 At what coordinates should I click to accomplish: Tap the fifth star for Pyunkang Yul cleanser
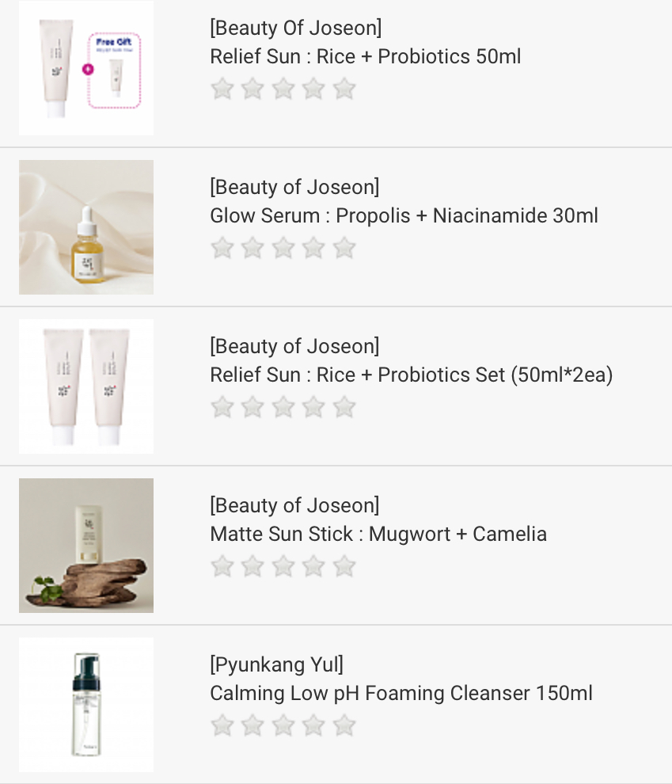(344, 725)
